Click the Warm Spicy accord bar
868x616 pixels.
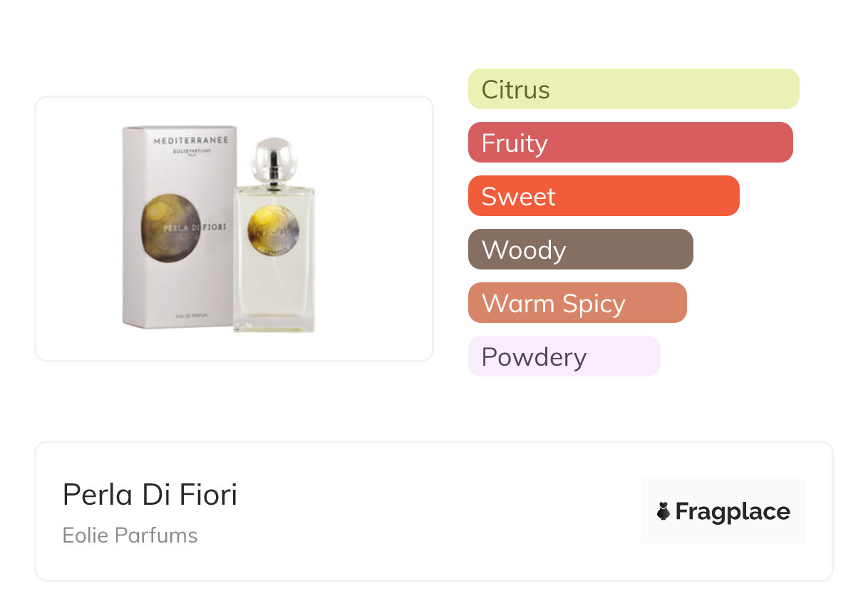tap(577, 303)
